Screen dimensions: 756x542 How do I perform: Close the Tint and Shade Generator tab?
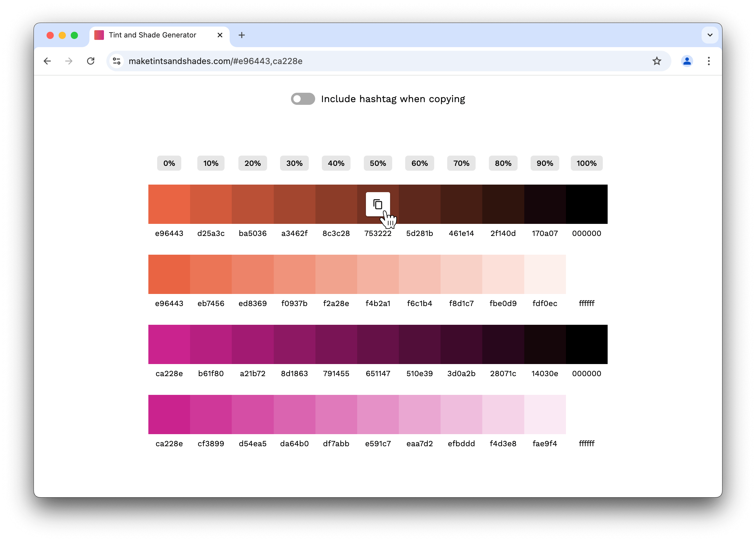coord(220,35)
